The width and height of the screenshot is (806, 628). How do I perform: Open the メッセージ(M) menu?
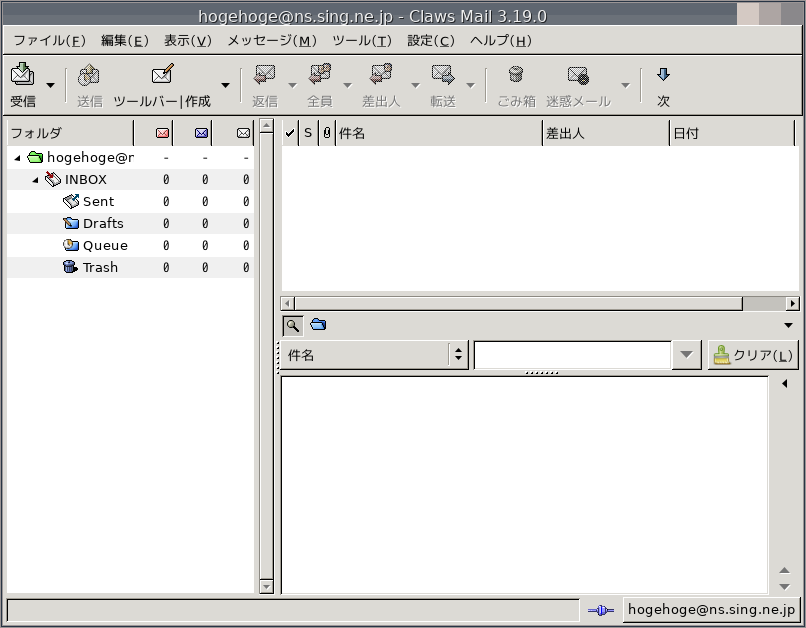pos(272,41)
